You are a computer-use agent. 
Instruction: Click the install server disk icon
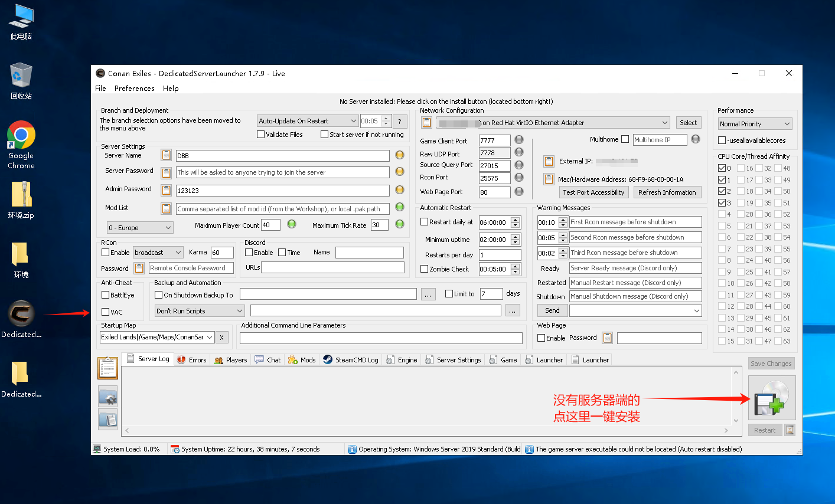pos(771,398)
